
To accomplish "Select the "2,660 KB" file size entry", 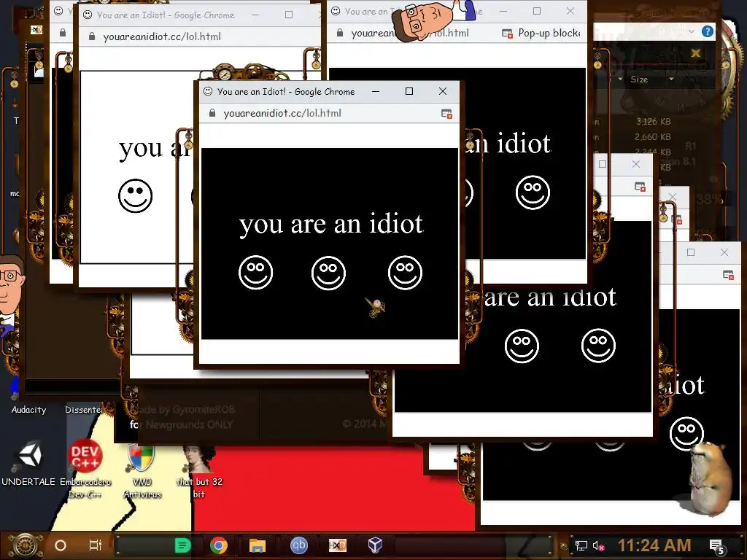I will coord(653,136).
